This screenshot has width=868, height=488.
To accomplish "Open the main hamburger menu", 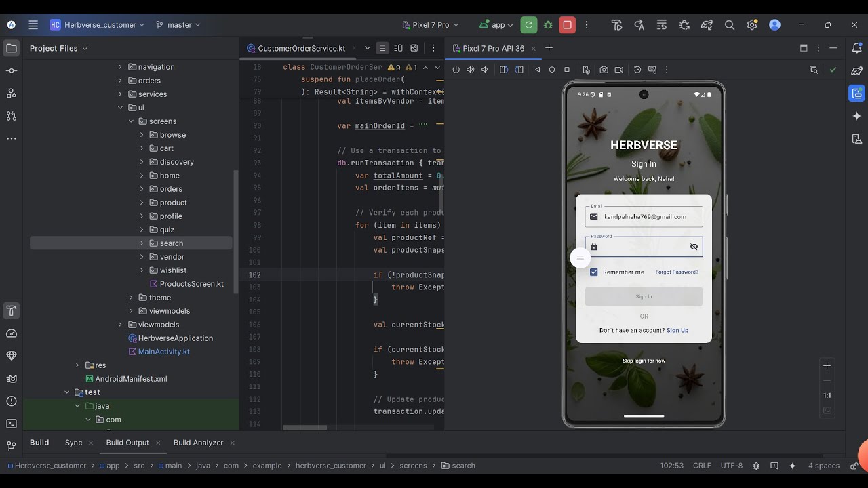I will 33,25.
